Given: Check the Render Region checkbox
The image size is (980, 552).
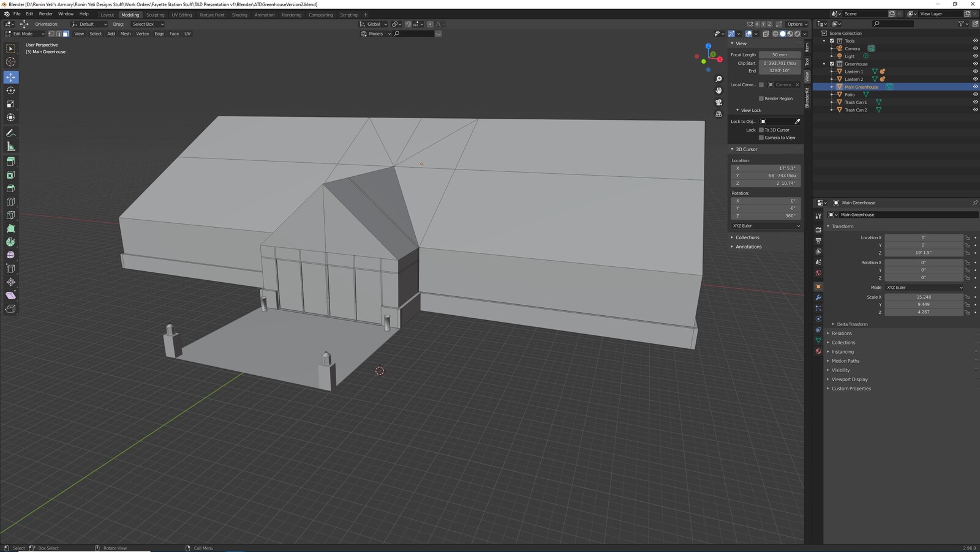Looking at the screenshot, I should click(761, 99).
